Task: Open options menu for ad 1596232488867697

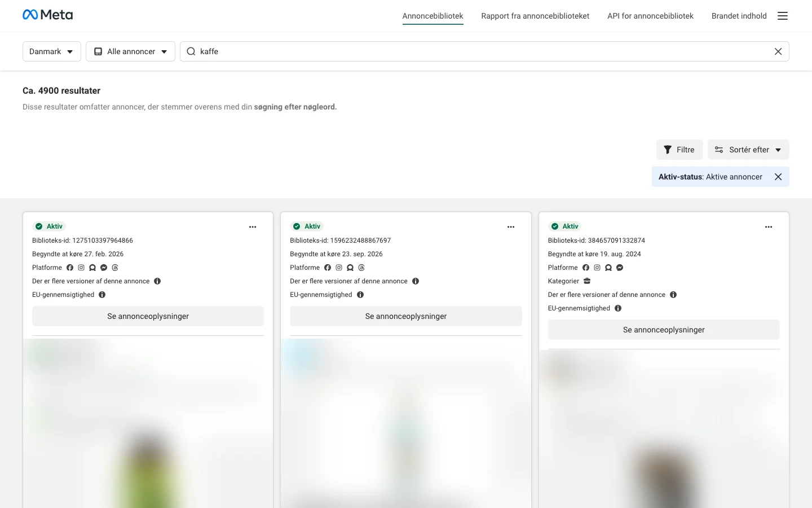Action: (x=511, y=227)
